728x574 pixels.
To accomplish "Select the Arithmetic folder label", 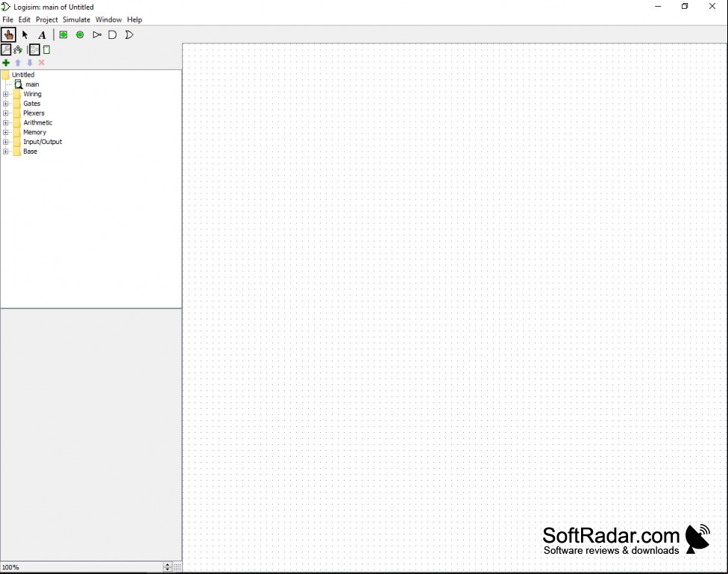I will (x=38, y=122).
